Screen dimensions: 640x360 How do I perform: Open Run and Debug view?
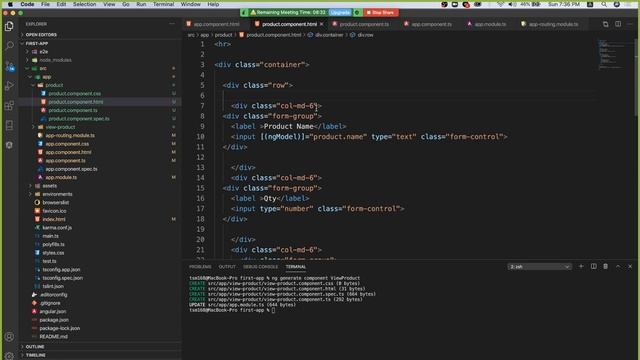point(9,86)
